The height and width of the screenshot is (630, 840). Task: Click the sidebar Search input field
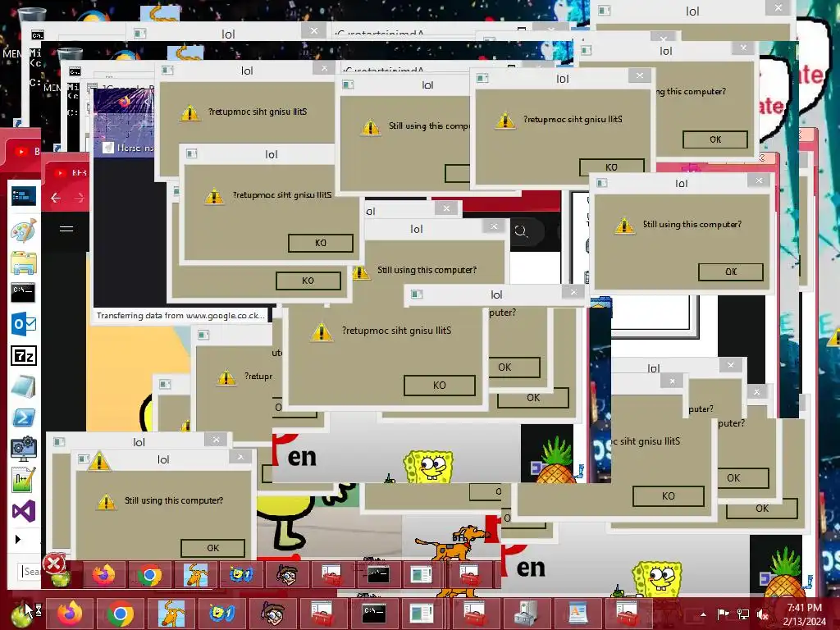tap(30, 572)
